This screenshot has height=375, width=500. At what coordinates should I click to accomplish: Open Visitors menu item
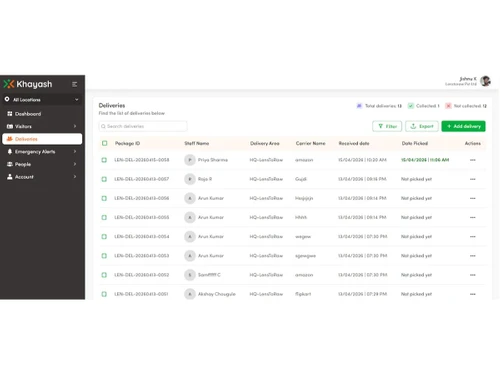[42, 126]
